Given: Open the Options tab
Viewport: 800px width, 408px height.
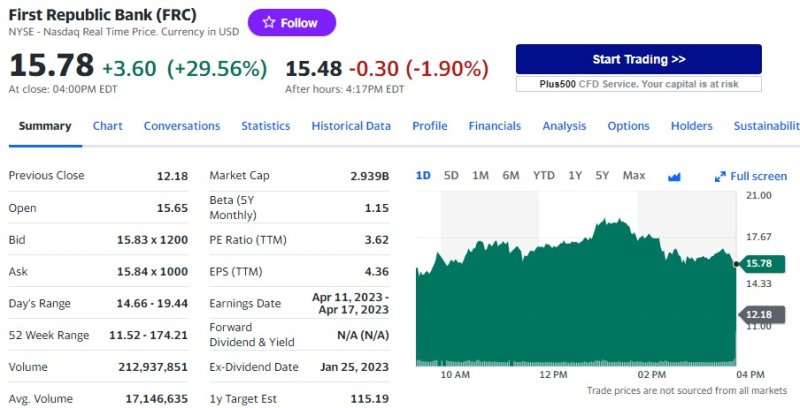Looking at the screenshot, I should click(x=628, y=126).
